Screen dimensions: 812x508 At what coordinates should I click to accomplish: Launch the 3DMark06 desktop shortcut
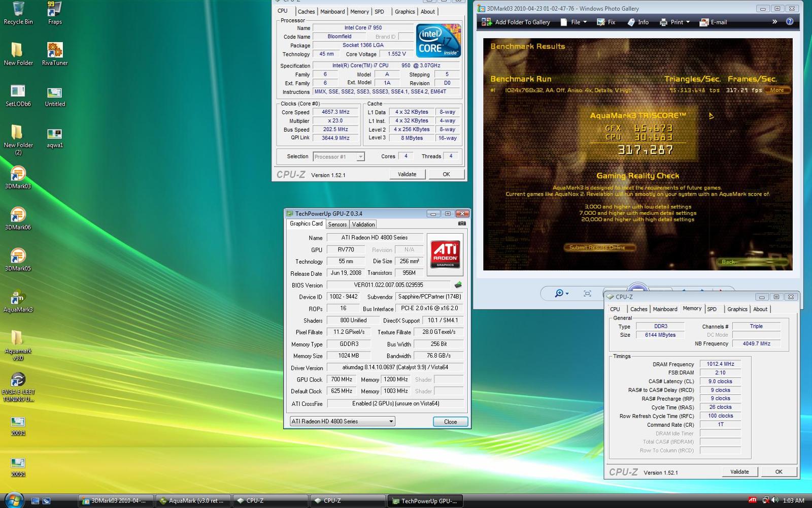(18, 218)
